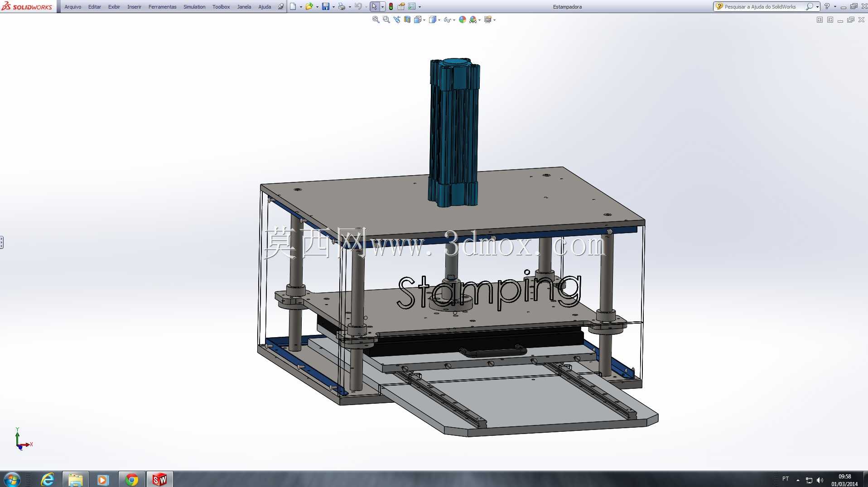Open the Editar menu
This screenshot has height=487, width=868.
[94, 7]
